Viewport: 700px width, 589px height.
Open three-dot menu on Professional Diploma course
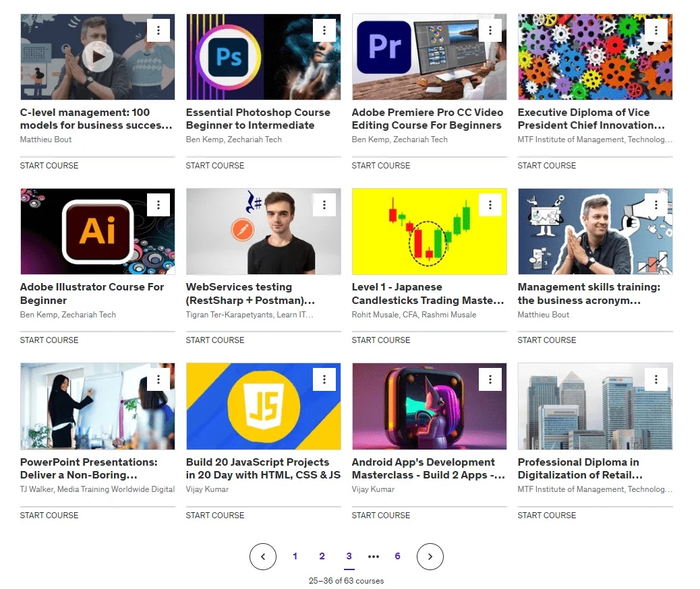tap(655, 379)
